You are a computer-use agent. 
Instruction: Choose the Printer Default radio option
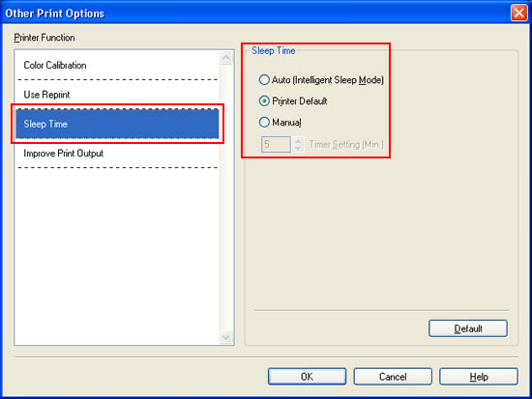click(x=264, y=101)
